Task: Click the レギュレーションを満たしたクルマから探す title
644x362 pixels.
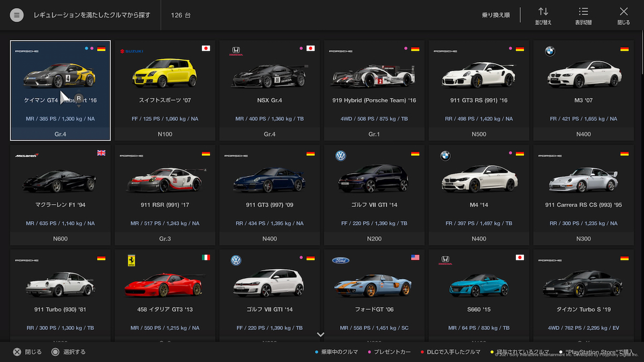Action: [92, 15]
